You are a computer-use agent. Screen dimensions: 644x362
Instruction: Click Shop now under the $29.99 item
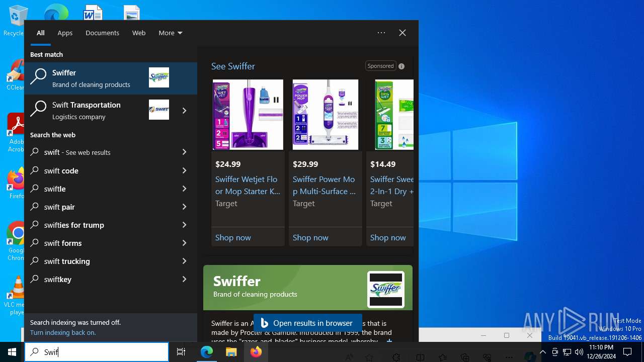point(310,237)
